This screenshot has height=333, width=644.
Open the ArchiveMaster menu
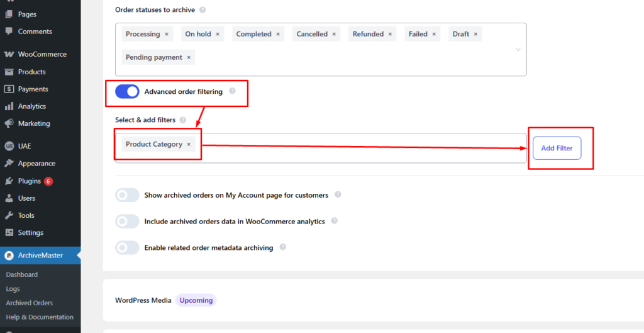(x=40, y=256)
